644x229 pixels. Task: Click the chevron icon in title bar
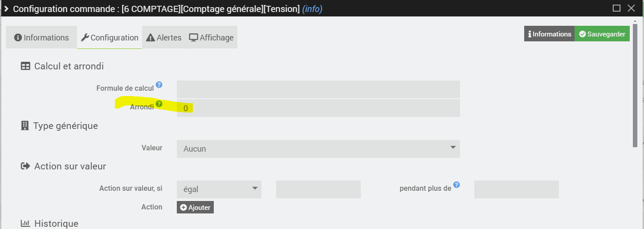point(7,8)
